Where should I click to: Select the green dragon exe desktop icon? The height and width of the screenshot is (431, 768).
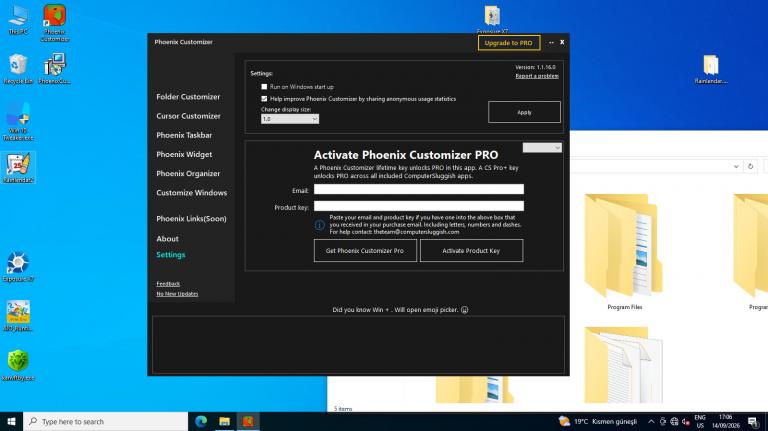(x=18, y=365)
